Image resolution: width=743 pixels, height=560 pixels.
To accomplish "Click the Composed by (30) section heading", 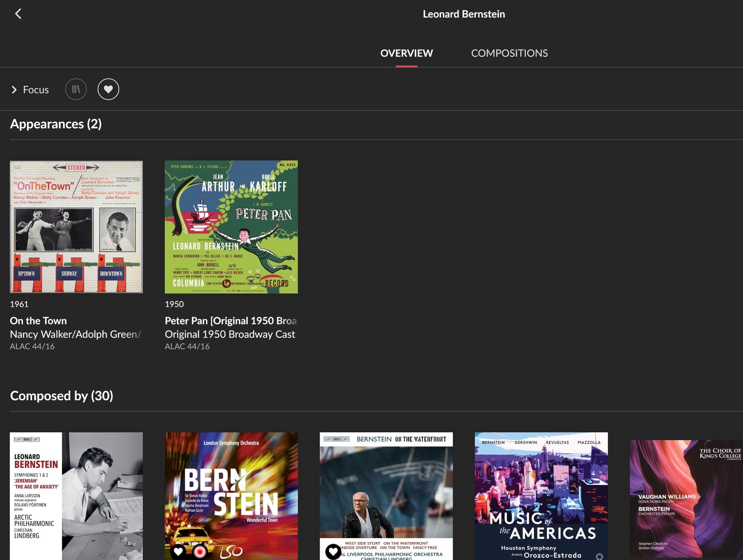I will (x=62, y=396).
